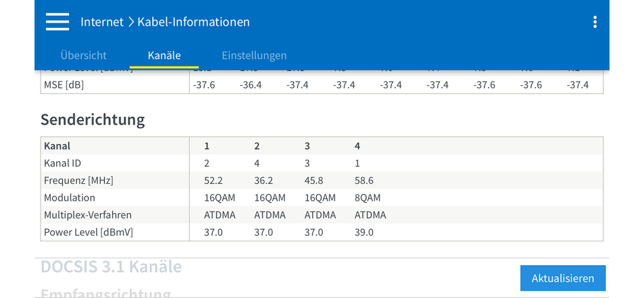Select the Multiplex-Verfahren row label
The height and width of the screenshot is (298, 644).
tap(88, 215)
